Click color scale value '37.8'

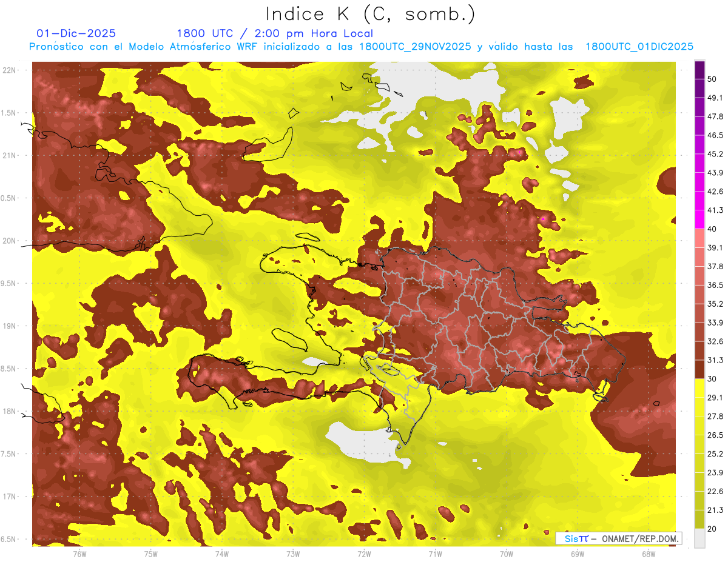click(x=715, y=266)
